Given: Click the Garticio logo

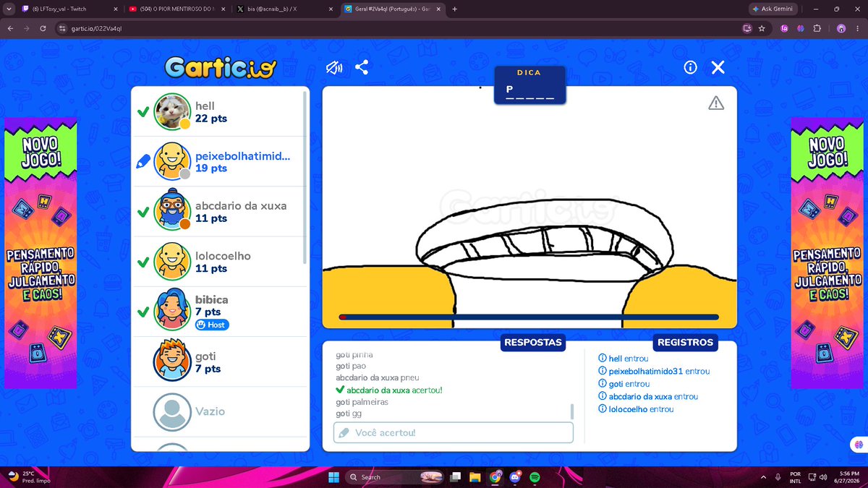Looking at the screenshot, I should [x=221, y=67].
